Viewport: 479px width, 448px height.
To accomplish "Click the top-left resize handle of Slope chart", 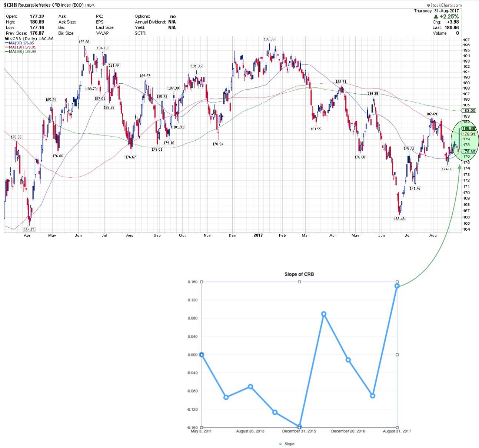I will pyautogui.click(x=202, y=282).
